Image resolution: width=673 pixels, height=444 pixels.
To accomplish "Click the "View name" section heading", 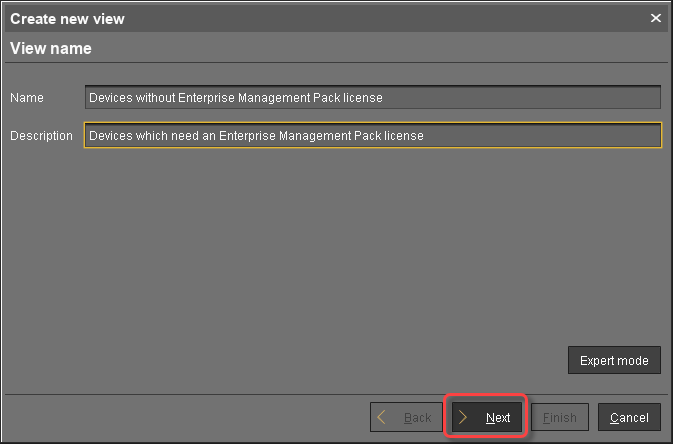I will click(x=50, y=48).
